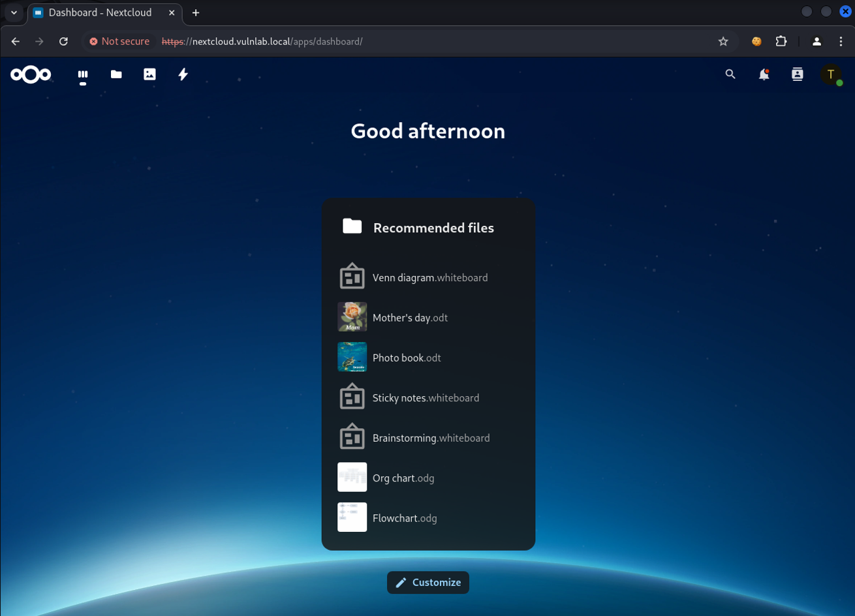Click the Not secure badge
The width and height of the screenshot is (855, 616).
tap(119, 41)
